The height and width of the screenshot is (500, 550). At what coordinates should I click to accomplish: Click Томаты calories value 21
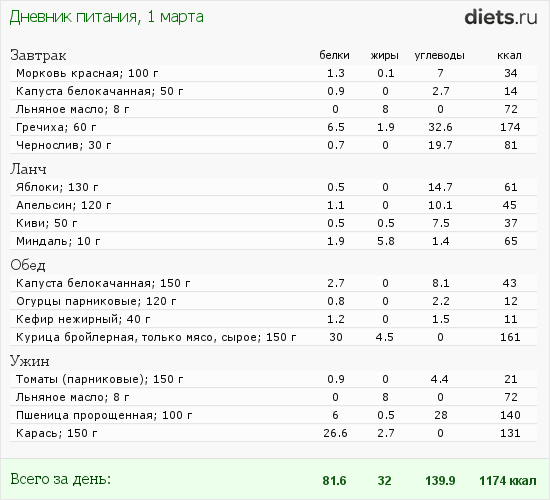pyautogui.click(x=511, y=379)
